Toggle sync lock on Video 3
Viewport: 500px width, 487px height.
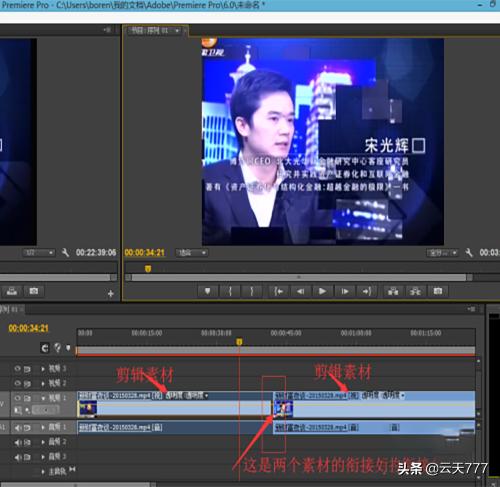pyautogui.click(x=27, y=369)
